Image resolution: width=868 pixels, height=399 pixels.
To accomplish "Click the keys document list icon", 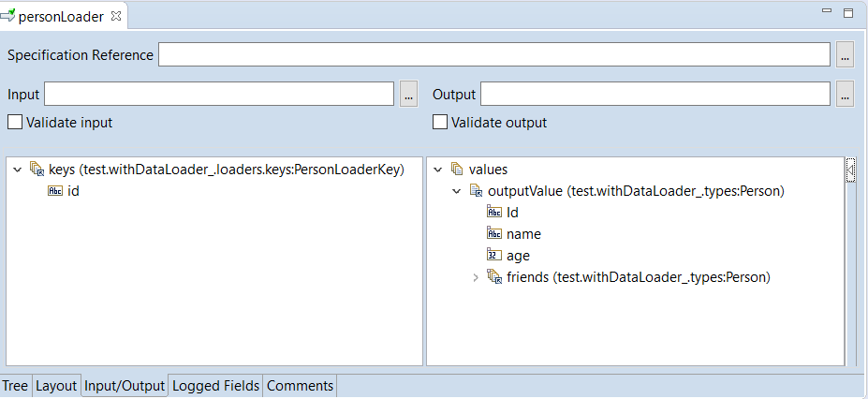I will tap(37, 170).
